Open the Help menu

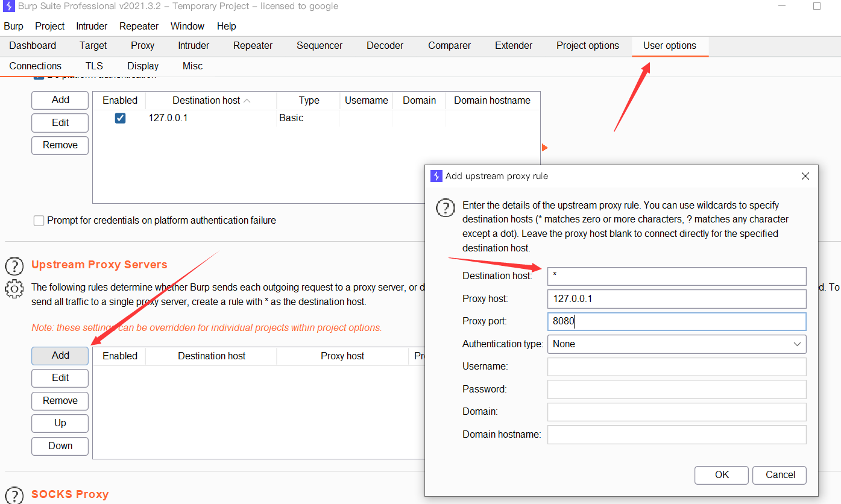point(227,27)
